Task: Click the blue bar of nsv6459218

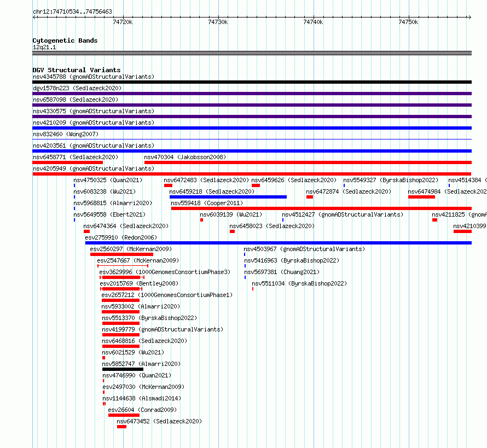Action: 228,197
